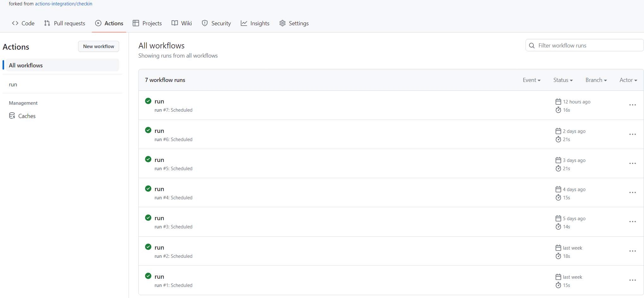Open the Security shield icon

click(x=205, y=23)
